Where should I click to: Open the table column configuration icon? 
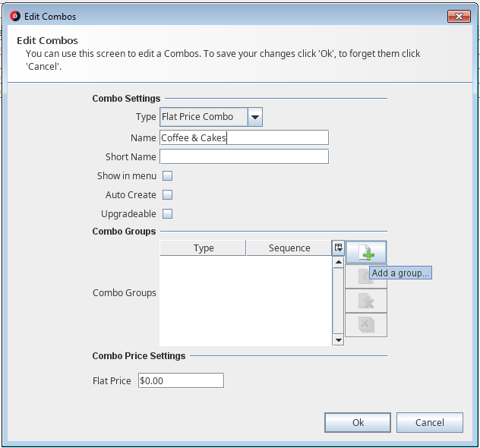[339, 248]
